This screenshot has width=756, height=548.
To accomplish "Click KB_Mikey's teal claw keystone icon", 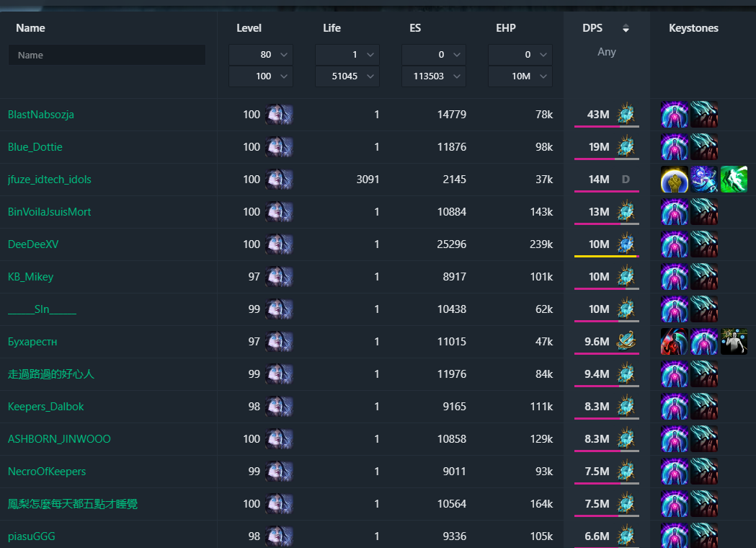I will tap(704, 276).
